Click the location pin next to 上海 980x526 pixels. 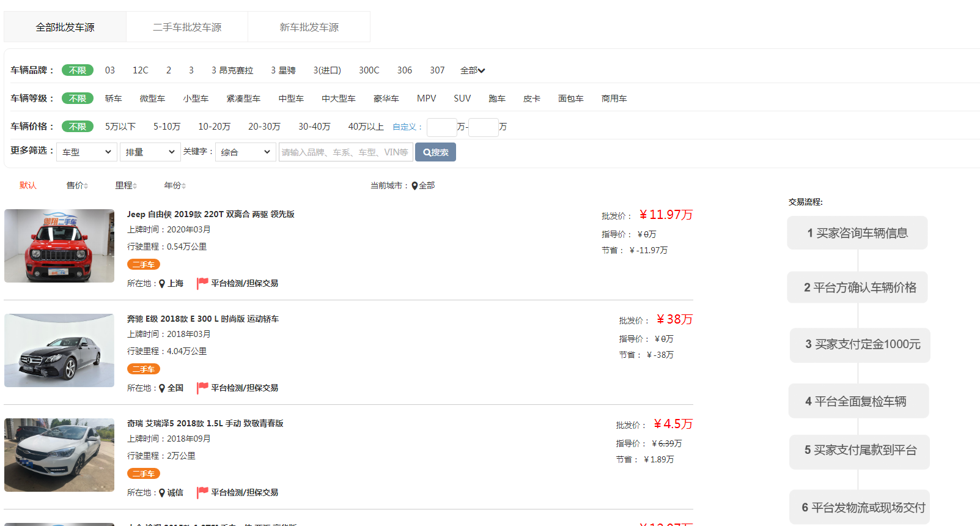[162, 284]
